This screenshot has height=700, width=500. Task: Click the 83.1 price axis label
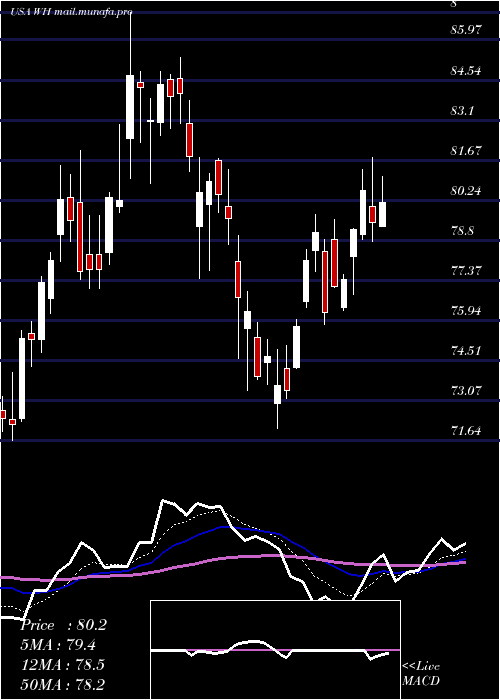point(462,111)
